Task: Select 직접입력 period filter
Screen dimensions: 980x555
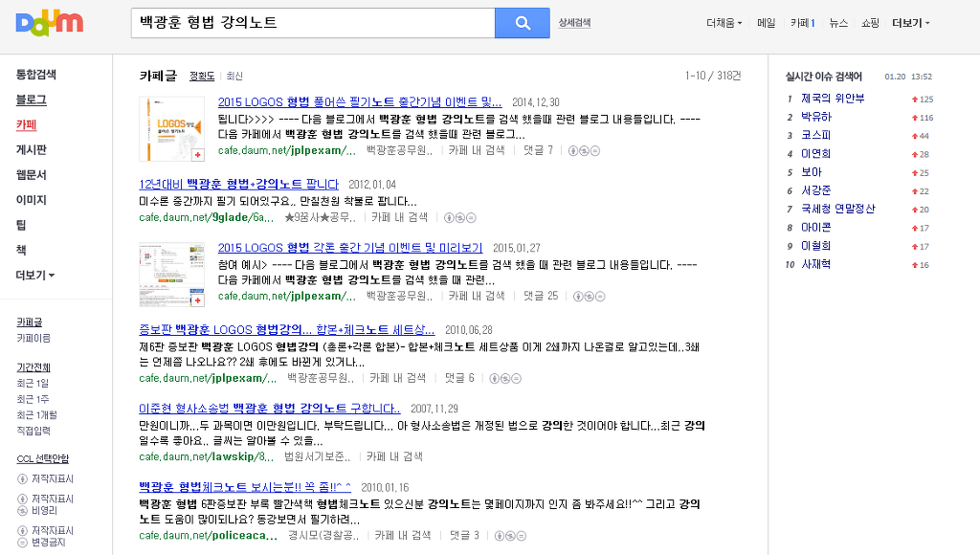Action: (x=33, y=431)
